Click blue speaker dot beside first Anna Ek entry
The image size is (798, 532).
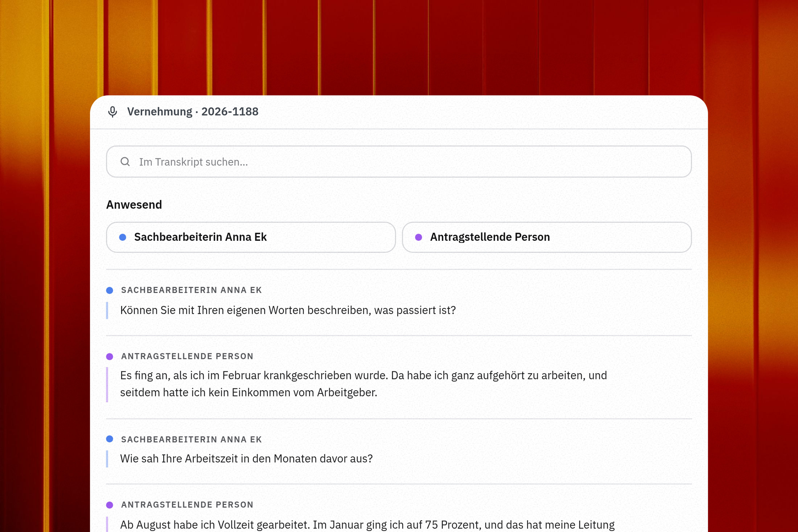[110, 290]
